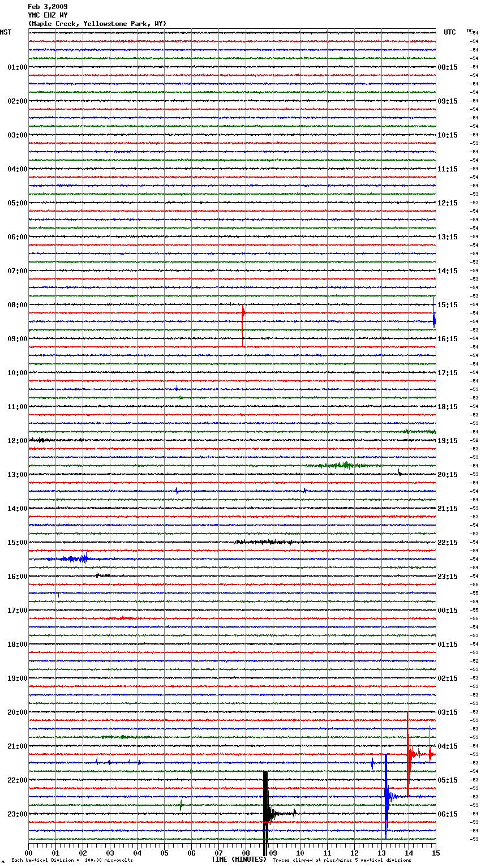This screenshot has height=868, width=481.
Task: Click the 'DC' column header at top right
Action: click(470, 31)
